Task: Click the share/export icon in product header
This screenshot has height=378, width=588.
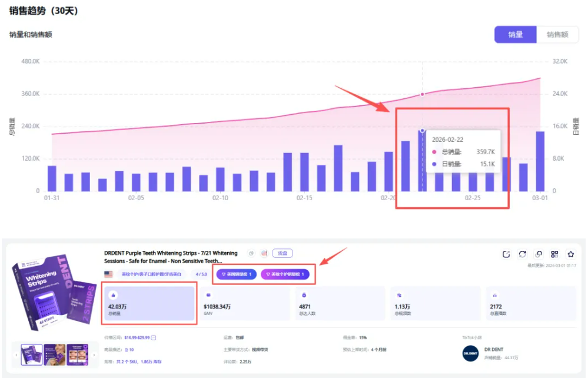Action: pos(506,254)
